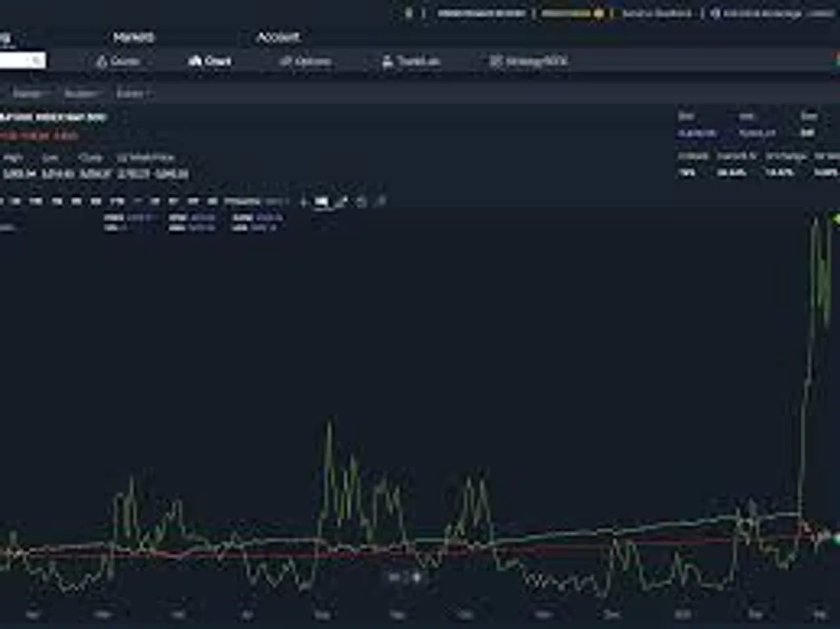Image resolution: width=840 pixels, height=629 pixels.
Task: Select the highlighted chart type icon
Action: coord(322,201)
